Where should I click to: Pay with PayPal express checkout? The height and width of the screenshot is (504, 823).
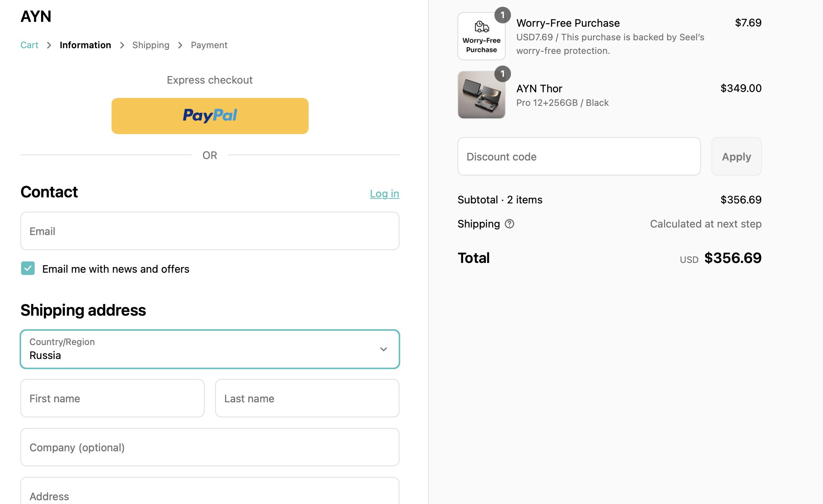coord(210,116)
